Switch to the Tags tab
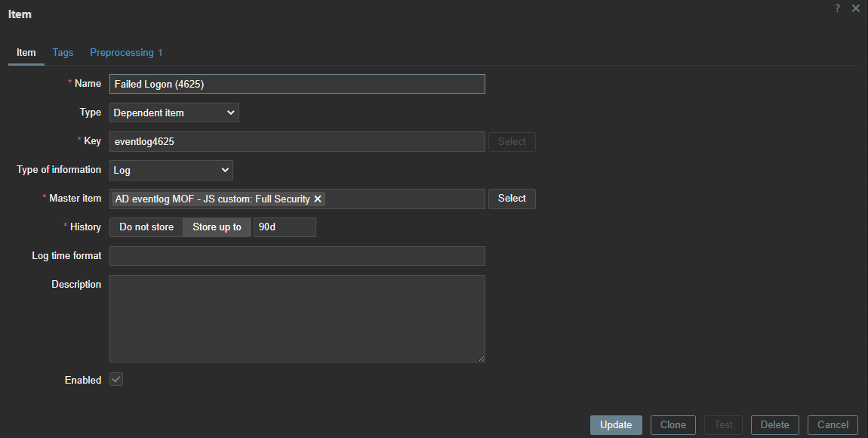Viewport: 868px width, 438px height. pyautogui.click(x=63, y=53)
